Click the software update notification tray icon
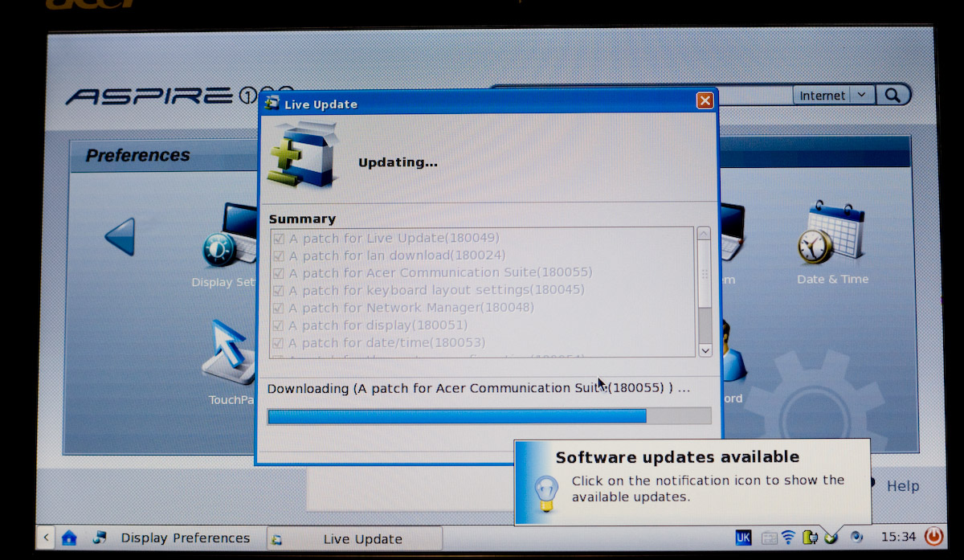 [x=831, y=537]
